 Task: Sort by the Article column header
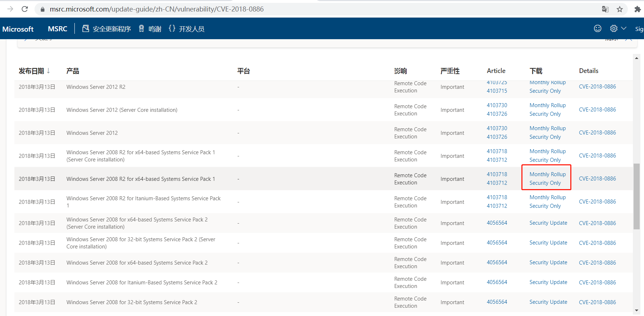pyautogui.click(x=496, y=71)
